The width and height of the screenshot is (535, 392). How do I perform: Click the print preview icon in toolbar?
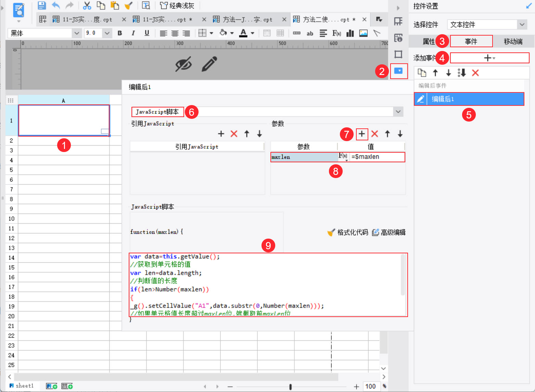[146, 5]
